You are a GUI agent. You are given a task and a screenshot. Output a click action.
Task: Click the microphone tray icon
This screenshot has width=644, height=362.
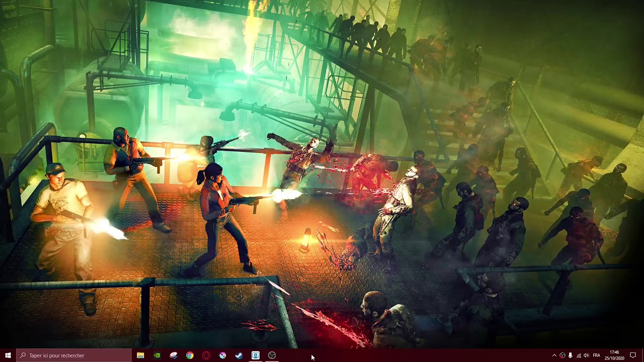pyautogui.click(x=571, y=355)
